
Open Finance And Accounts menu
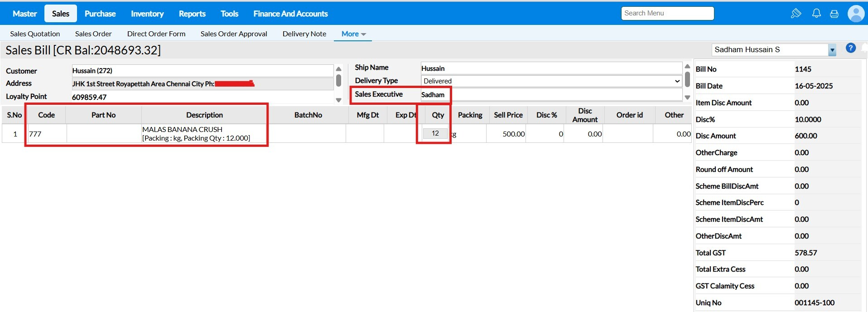pyautogui.click(x=290, y=14)
